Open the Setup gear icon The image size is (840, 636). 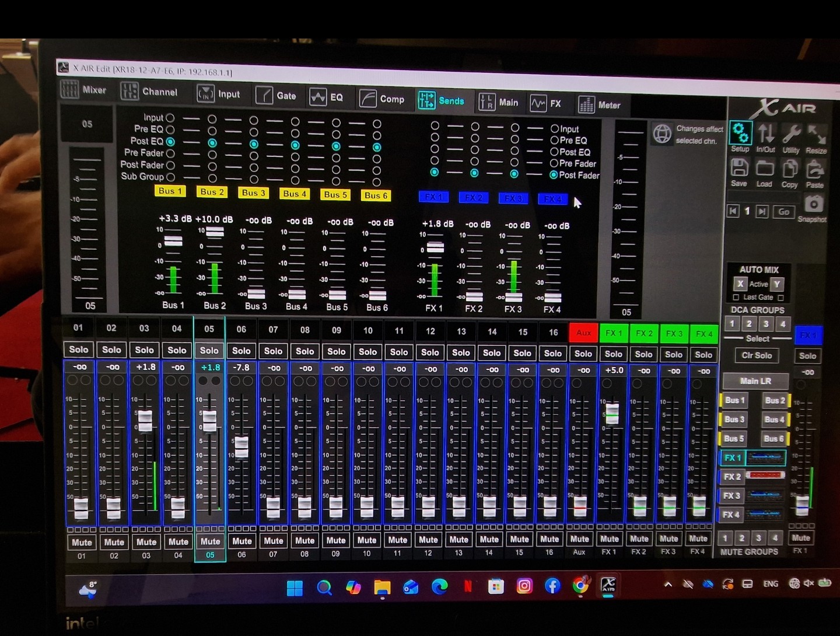click(x=741, y=133)
